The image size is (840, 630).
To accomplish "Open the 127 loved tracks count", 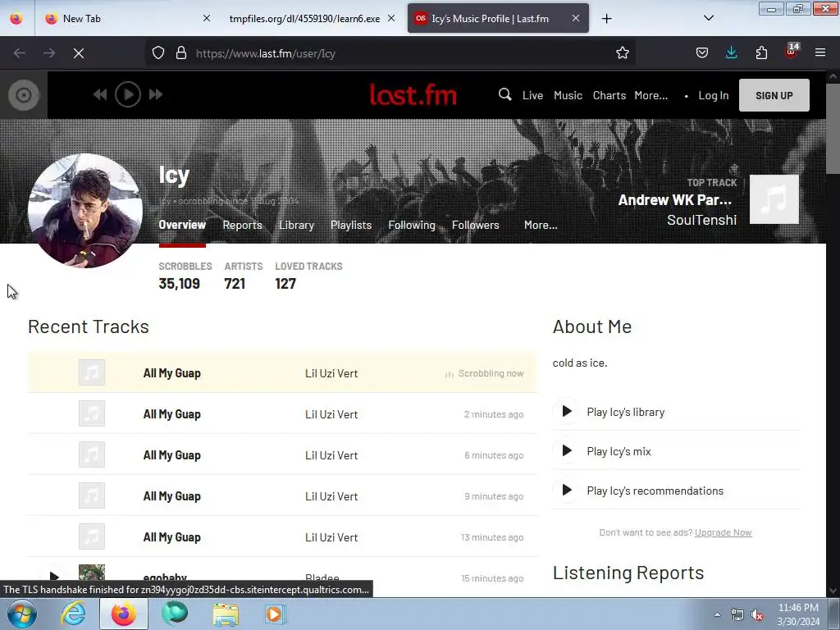I will click(x=285, y=283).
